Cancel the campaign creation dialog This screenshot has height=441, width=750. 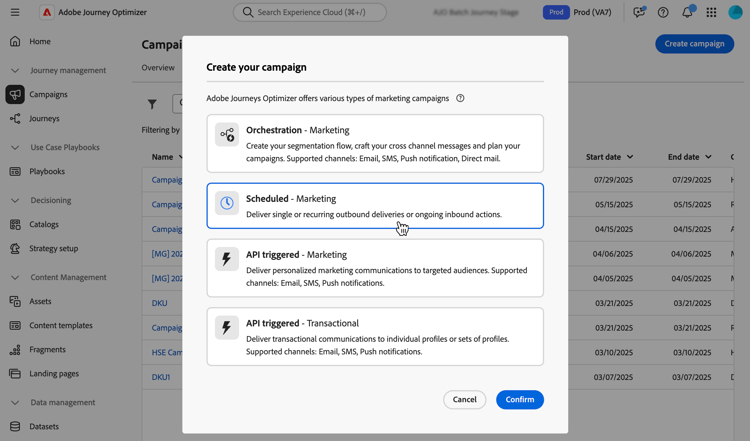(464, 400)
